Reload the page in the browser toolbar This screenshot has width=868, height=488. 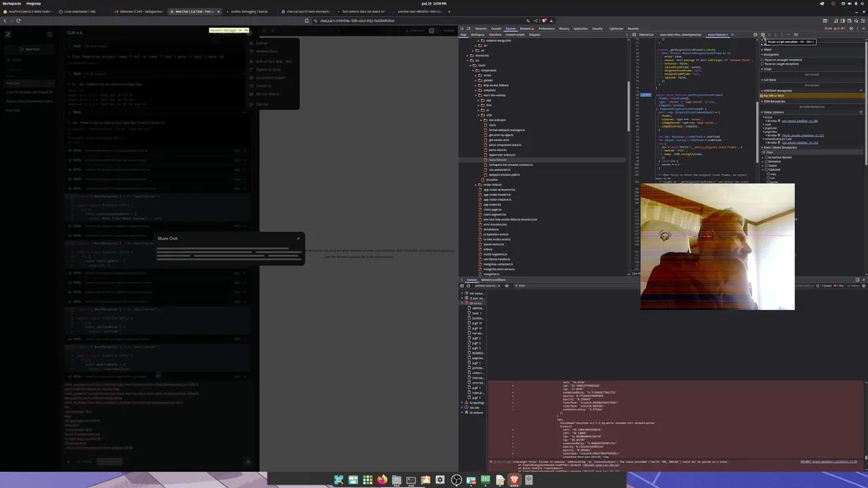click(18, 20)
